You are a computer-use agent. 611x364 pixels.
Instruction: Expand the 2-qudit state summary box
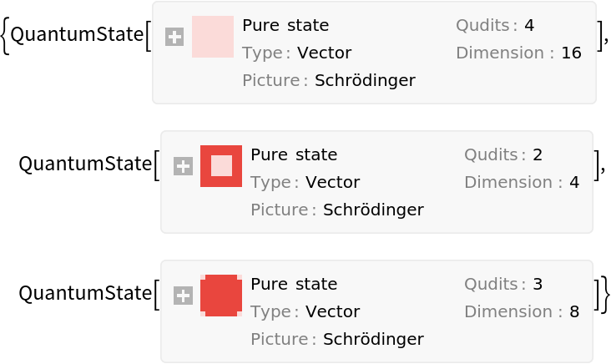click(183, 166)
